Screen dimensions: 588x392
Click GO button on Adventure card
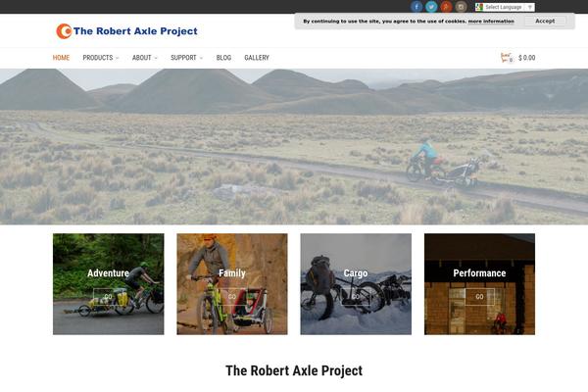108,297
